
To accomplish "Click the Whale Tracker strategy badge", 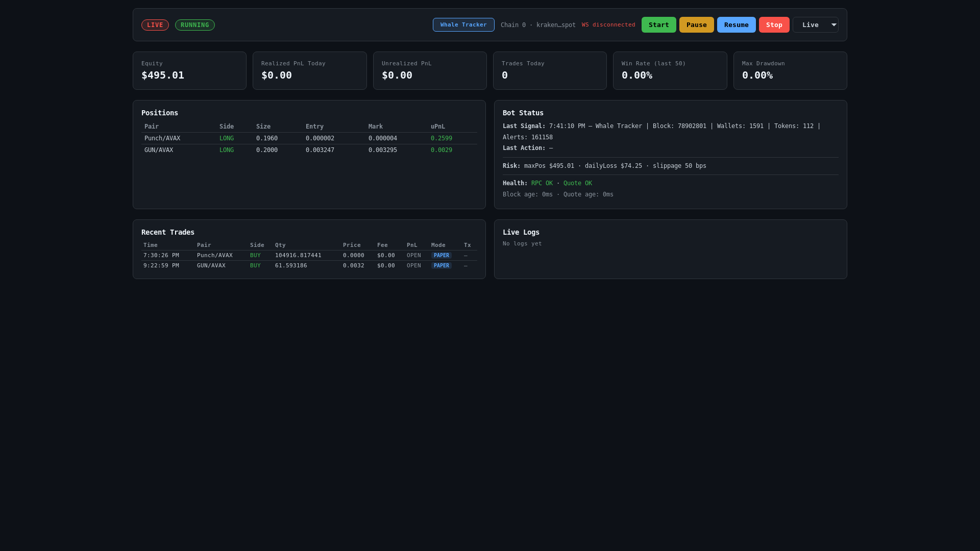I will (x=463, y=25).
